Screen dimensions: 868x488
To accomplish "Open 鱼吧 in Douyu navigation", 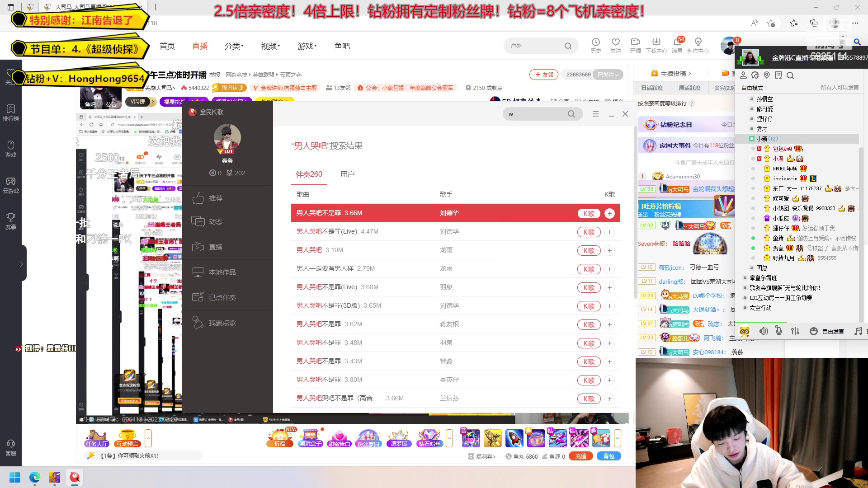I will (342, 46).
